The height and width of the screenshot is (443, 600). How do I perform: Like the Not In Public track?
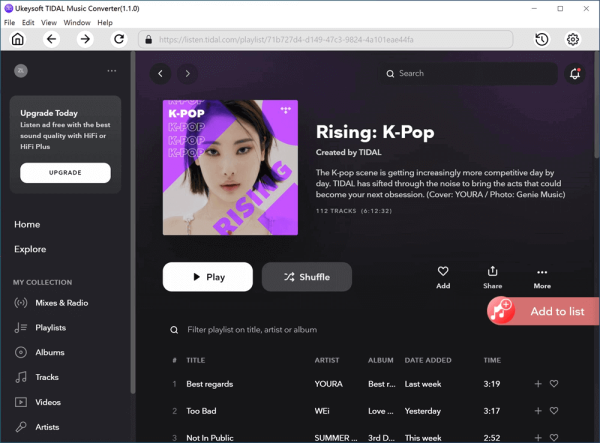(x=554, y=438)
